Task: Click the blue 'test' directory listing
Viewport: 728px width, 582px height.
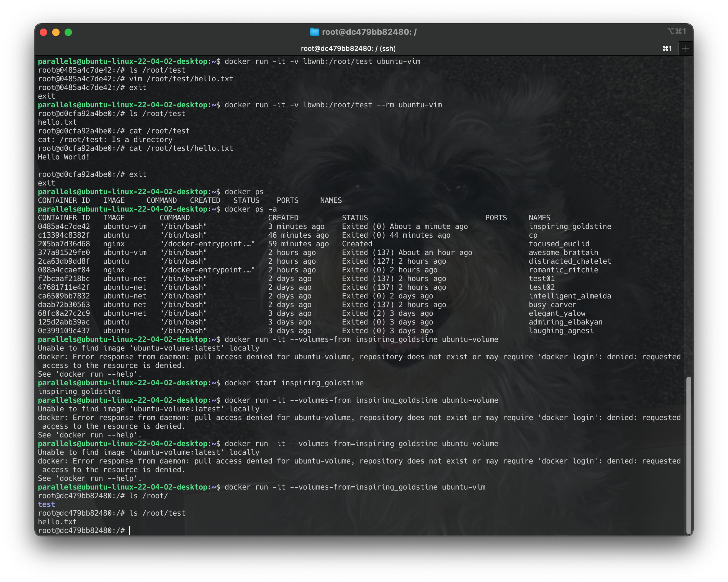Action: pos(46,504)
